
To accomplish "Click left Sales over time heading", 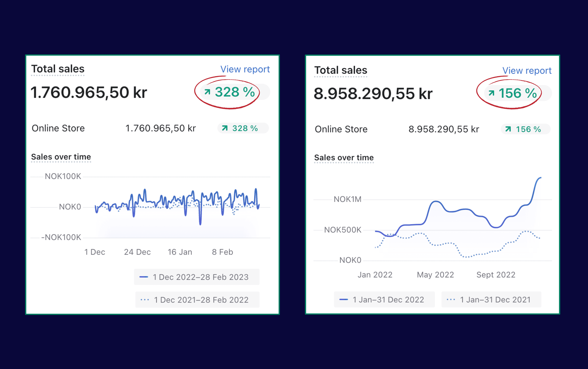I will coord(61,157).
